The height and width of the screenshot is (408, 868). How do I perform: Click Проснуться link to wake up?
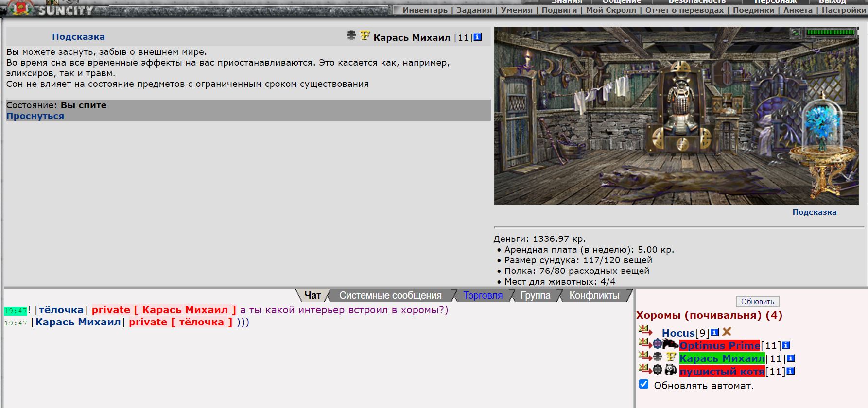[x=35, y=116]
